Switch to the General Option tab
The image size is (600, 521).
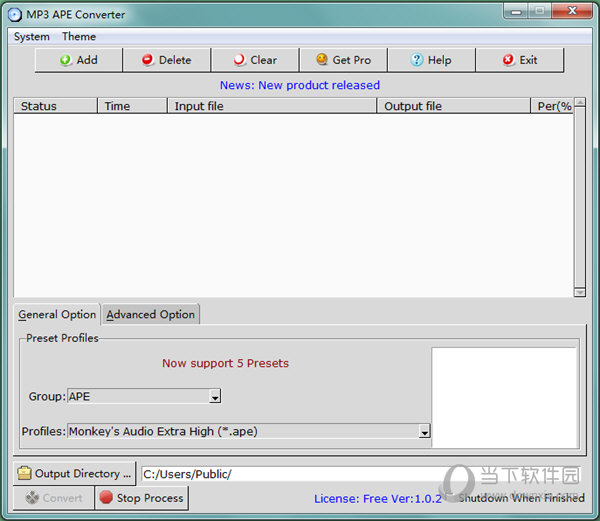(x=57, y=314)
